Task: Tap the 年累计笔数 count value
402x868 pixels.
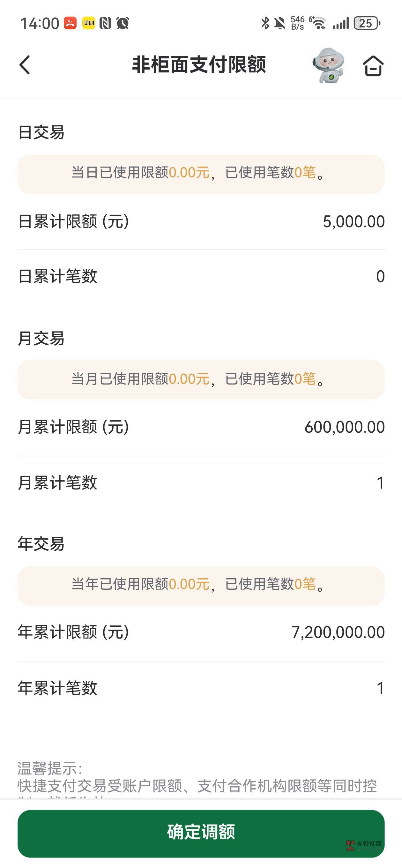Action: click(x=380, y=688)
